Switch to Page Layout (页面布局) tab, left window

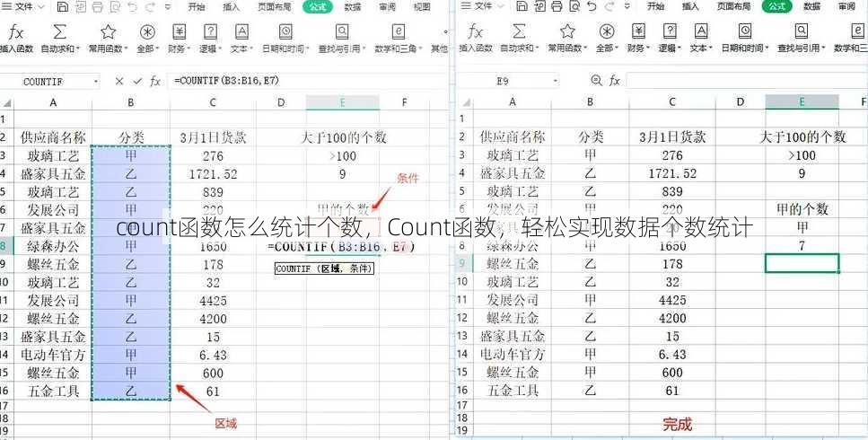coord(275,6)
